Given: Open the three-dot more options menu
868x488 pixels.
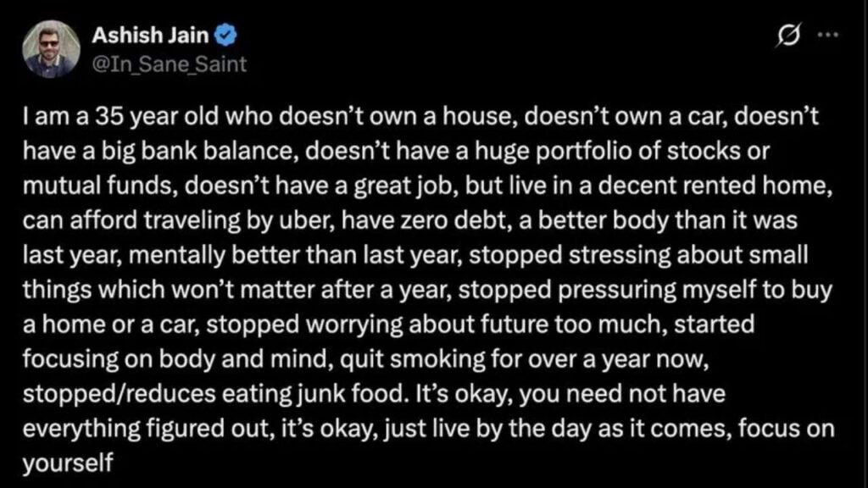Looking at the screenshot, I should coord(828,35).
